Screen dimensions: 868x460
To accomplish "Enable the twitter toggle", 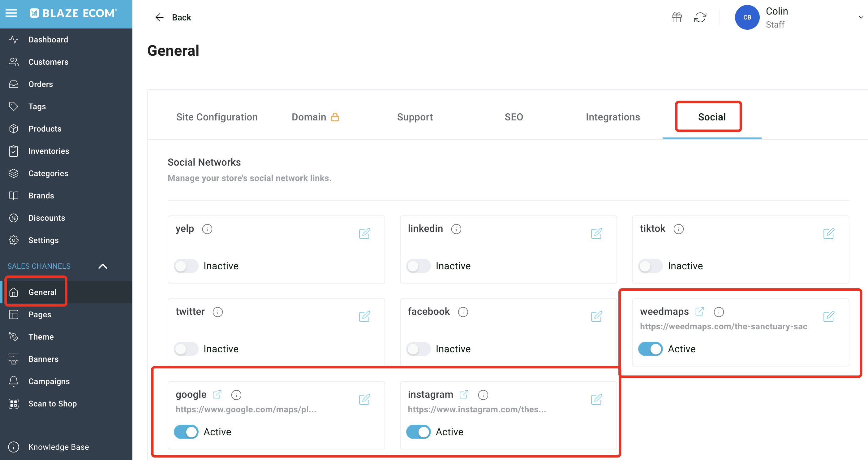I will click(186, 349).
